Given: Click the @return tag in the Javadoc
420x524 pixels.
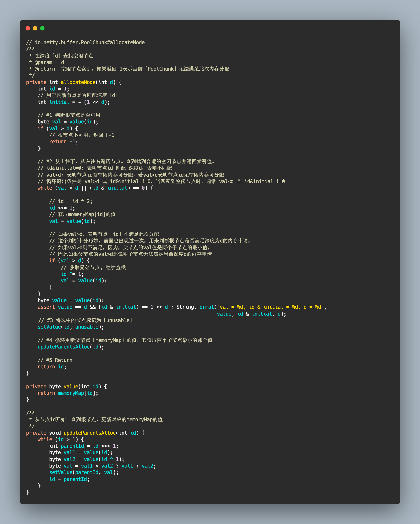Looking at the screenshot, I should pyautogui.click(x=45, y=69).
